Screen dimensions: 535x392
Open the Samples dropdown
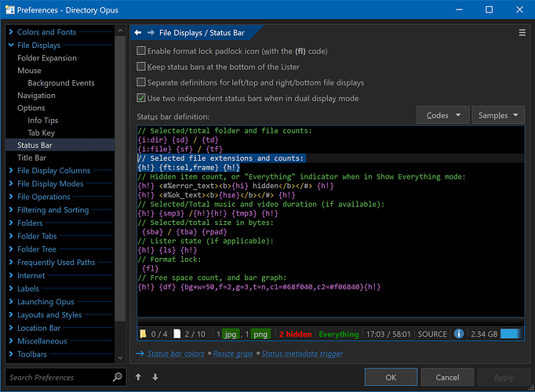(x=498, y=115)
